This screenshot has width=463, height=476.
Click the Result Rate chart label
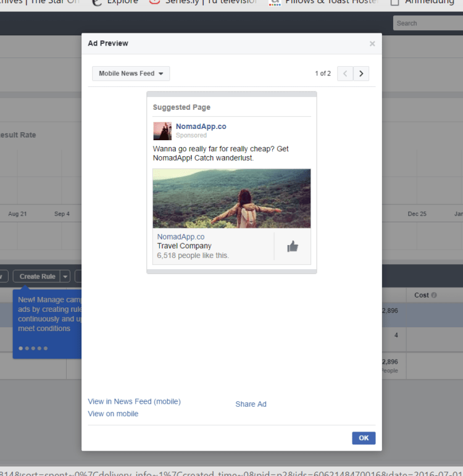coord(18,135)
